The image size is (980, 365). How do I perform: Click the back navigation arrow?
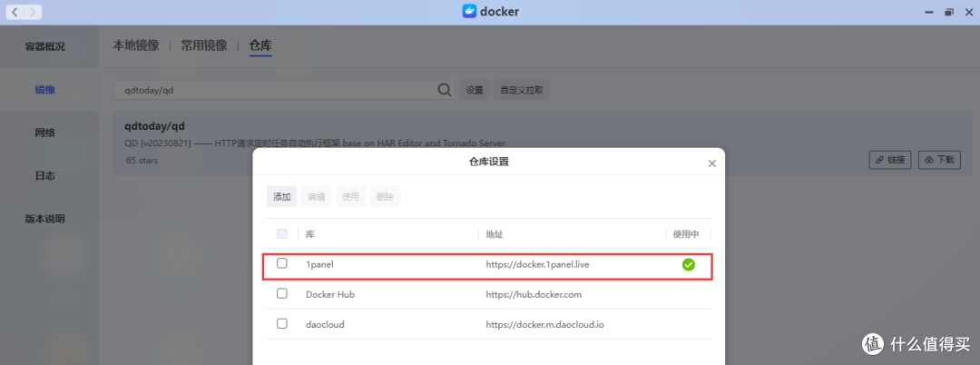click(15, 12)
